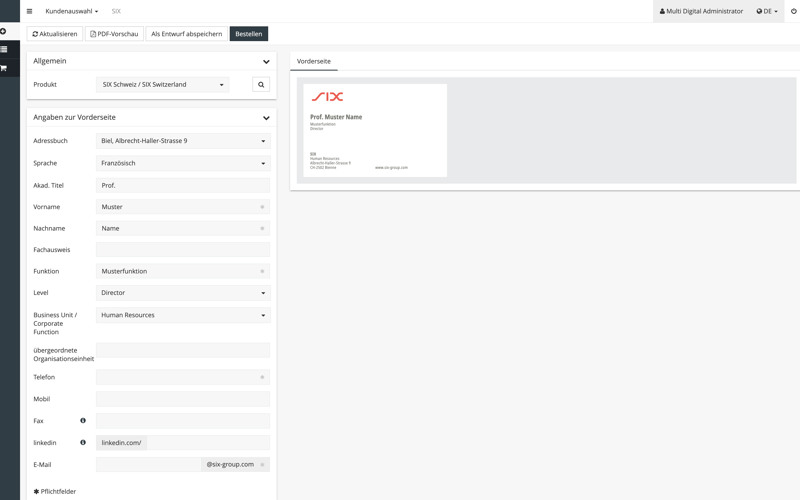Image resolution: width=800 pixels, height=500 pixels.
Task: Click the Fax info icon
Action: point(83,421)
